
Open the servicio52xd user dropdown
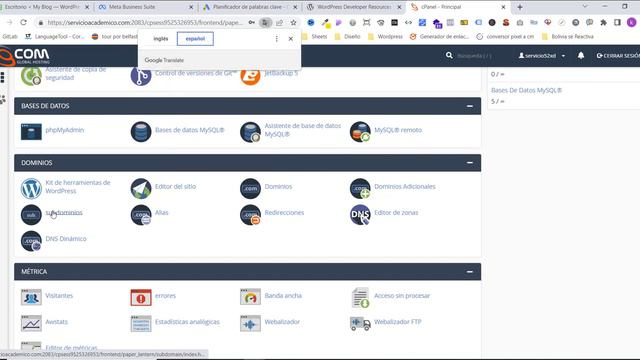pos(542,56)
